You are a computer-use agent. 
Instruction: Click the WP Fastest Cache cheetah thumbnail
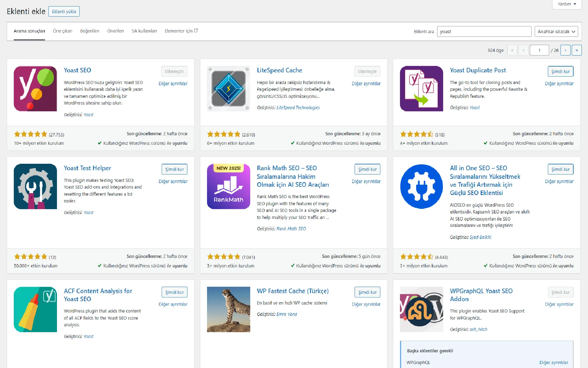pyautogui.click(x=228, y=309)
